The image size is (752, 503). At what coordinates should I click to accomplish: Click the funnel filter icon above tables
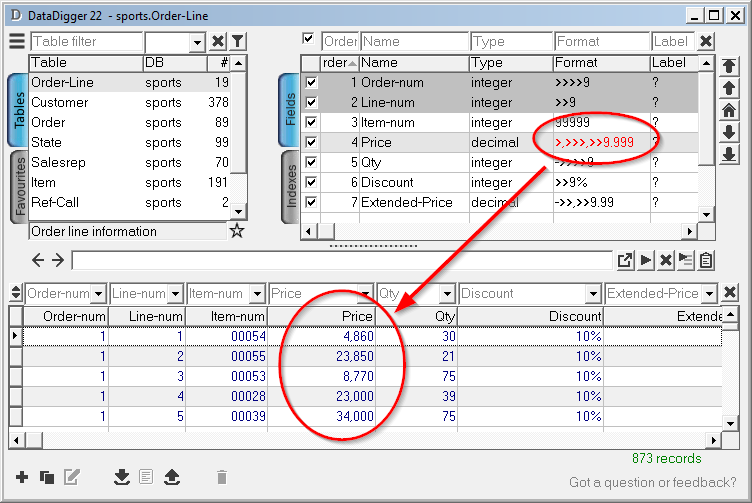click(x=238, y=41)
